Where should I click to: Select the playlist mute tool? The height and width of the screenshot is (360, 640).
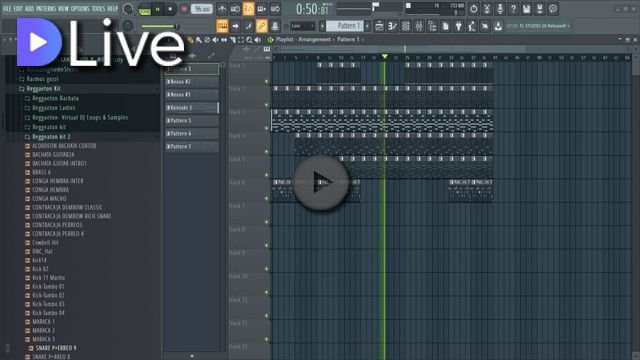[216, 40]
